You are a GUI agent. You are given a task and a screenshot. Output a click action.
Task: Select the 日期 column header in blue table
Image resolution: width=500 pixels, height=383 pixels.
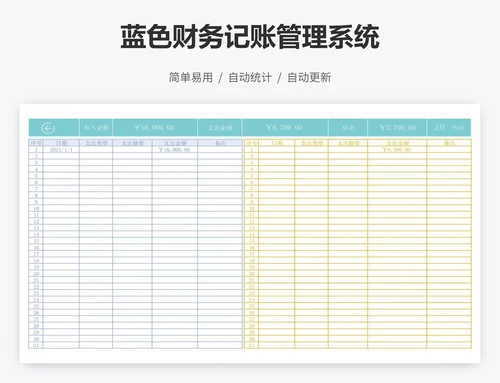pos(61,143)
